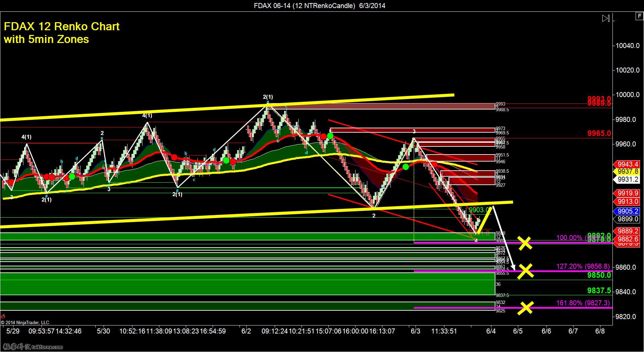Image resolution: width=644 pixels, height=352 pixels.
Task: Click the 5/29 date on time axis
Action: pyautogui.click(x=13, y=331)
